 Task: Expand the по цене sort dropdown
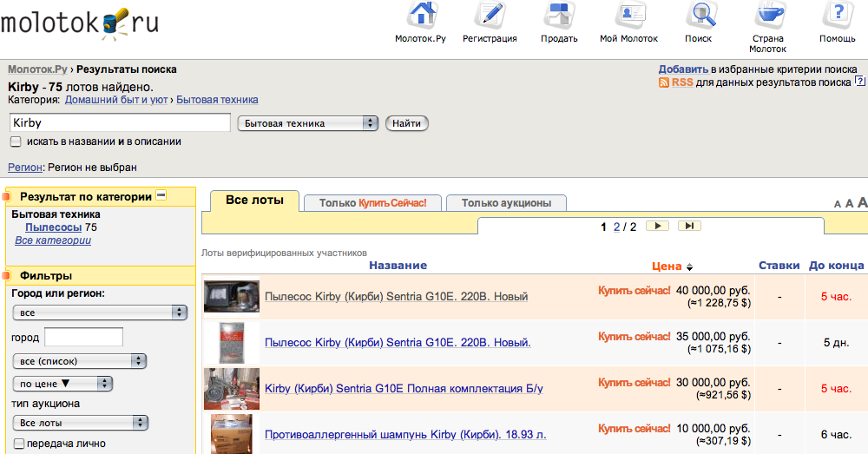coord(62,383)
